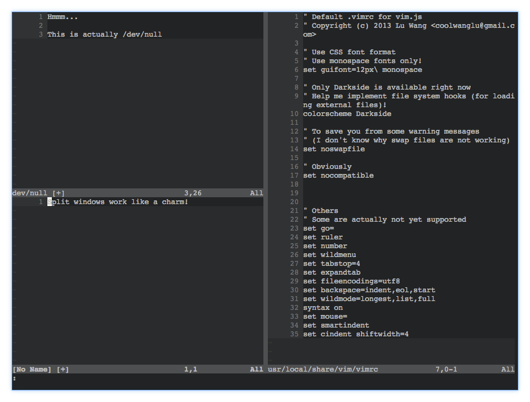Viewport: 530px width, 402px height.
Task: Click comment 'Use CSS font format'
Action: coord(350,52)
